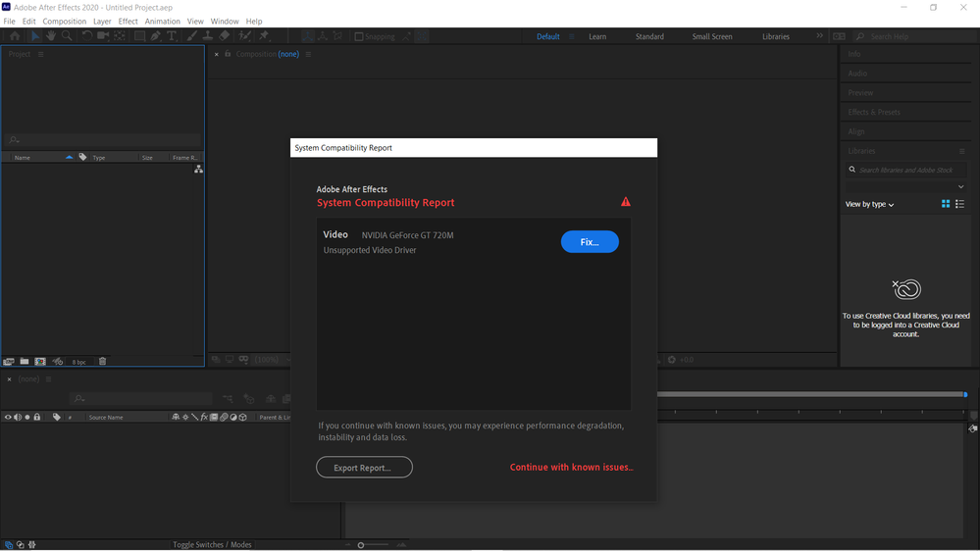Toggle the fx effects column switch
This screenshot has width=980, height=551.
204,417
